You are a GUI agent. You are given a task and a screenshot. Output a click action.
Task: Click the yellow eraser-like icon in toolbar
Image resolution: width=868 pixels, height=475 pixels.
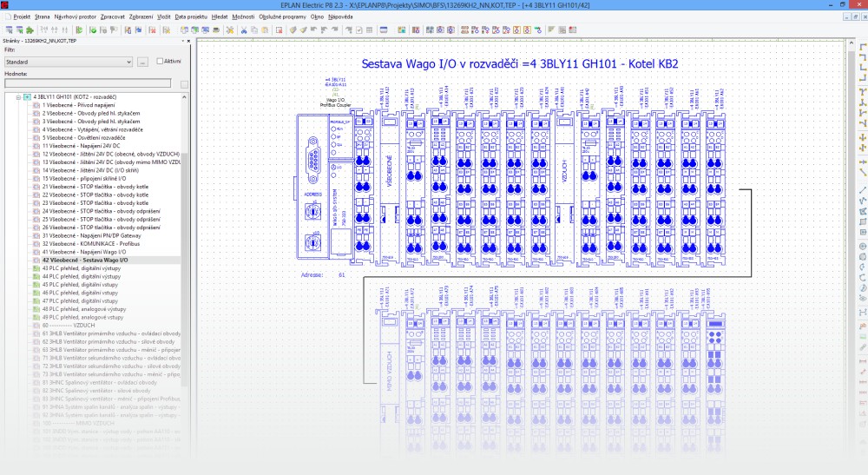(293, 30)
